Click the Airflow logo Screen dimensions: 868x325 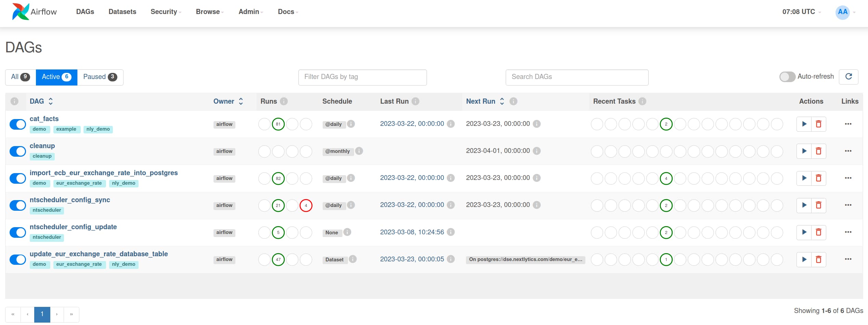(x=35, y=12)
